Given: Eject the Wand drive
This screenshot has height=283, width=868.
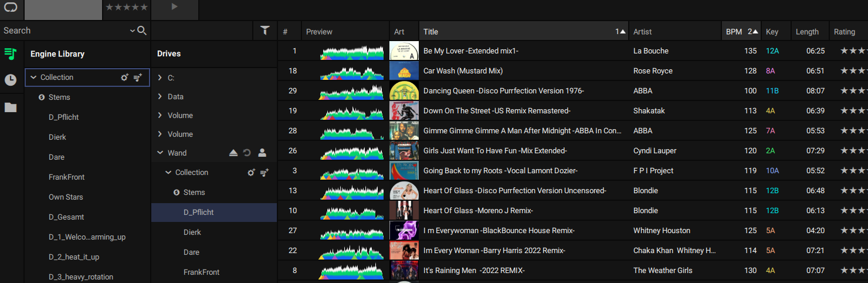Looking at the screenshot, I should pos(233,153).
